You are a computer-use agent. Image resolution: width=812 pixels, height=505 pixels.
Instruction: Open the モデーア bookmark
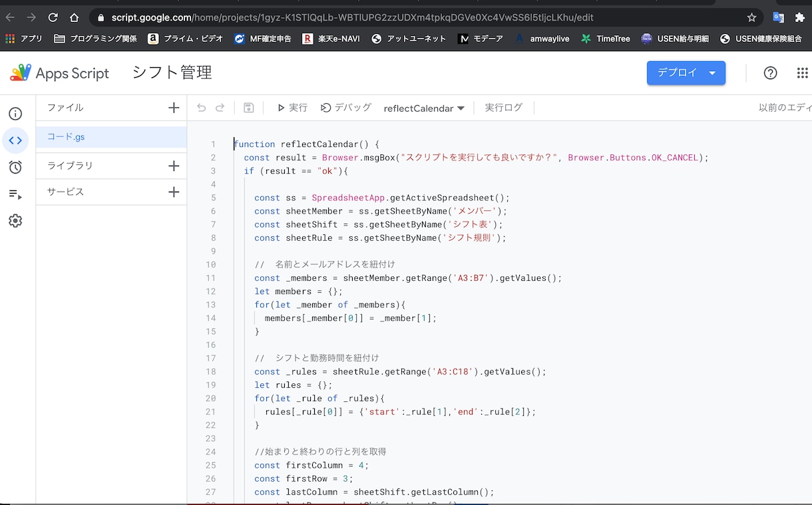(481, 39)
